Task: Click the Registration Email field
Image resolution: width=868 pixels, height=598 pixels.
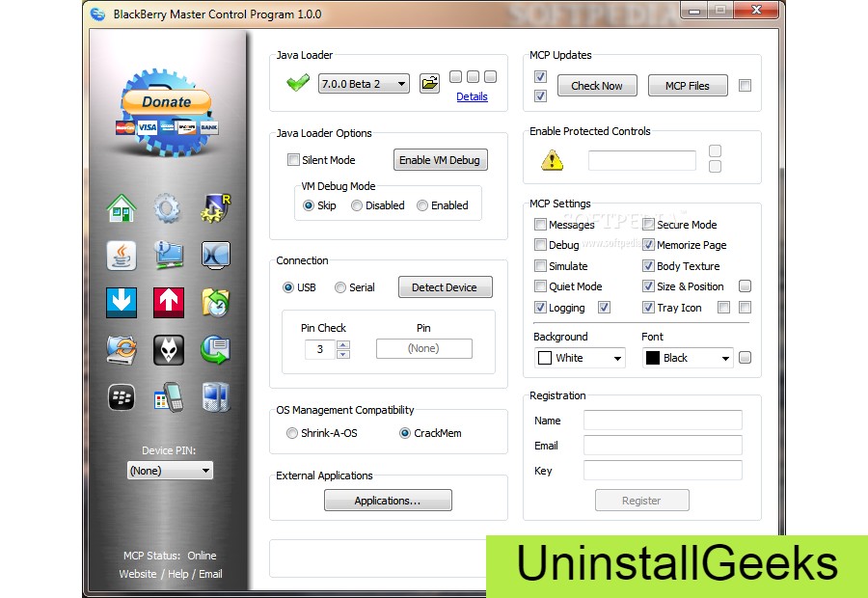Action: [x=663, y=446]
